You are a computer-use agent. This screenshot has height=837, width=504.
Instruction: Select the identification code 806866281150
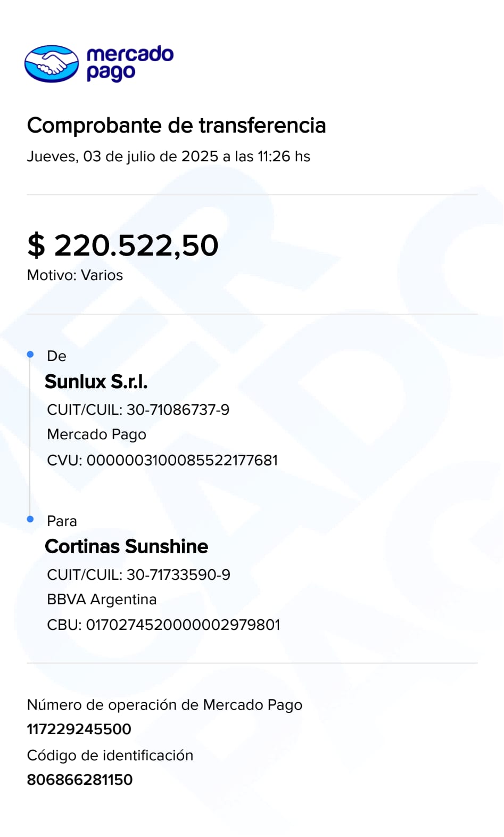(80, 780)
